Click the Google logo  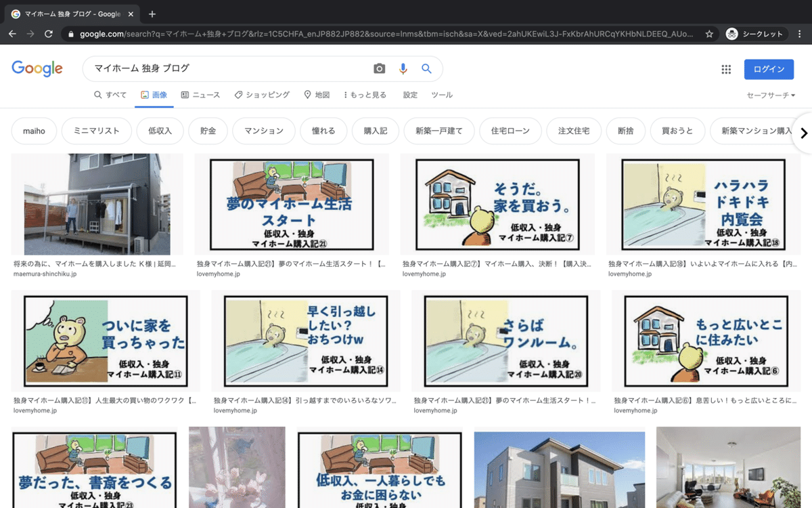pos(37,68)
